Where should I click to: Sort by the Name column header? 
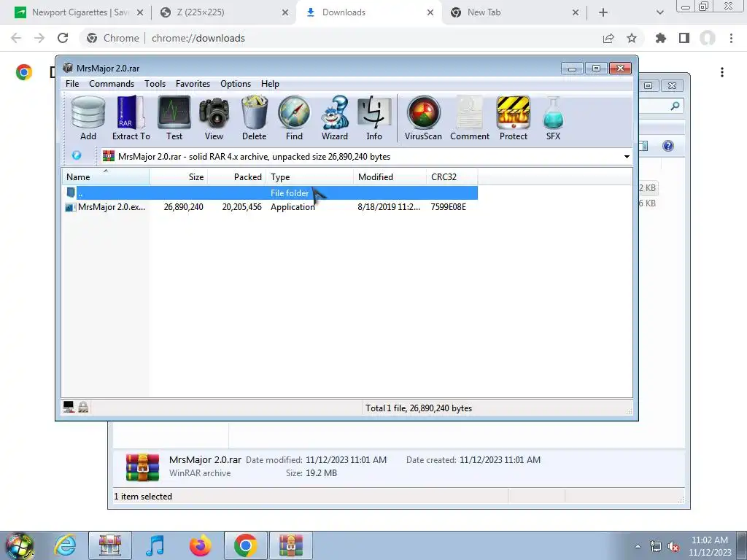(105, 177)
